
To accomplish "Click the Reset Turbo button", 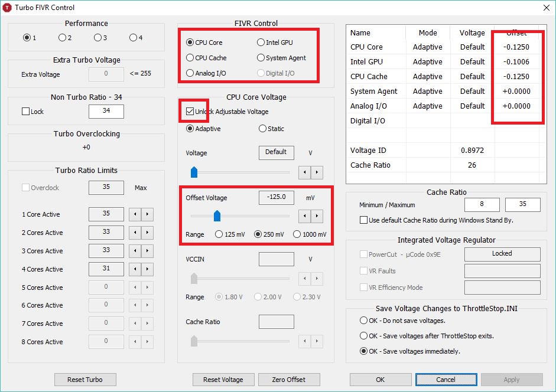I will 85,380.
